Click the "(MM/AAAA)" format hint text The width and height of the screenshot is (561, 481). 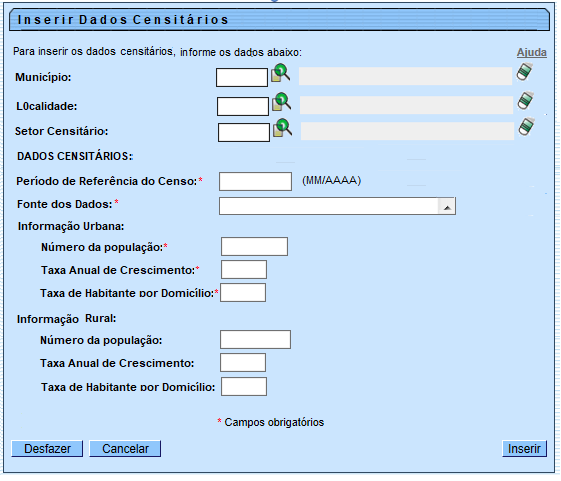point(332,180)
